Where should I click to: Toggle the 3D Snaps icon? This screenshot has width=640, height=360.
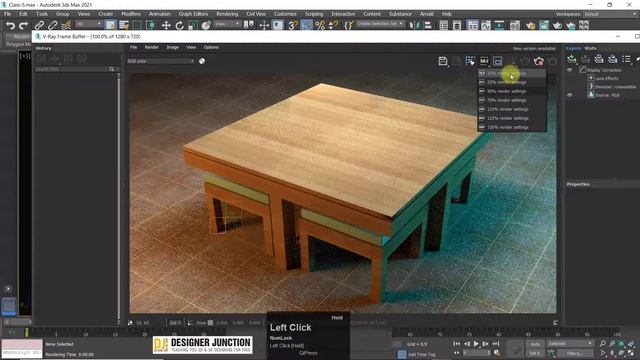point(293,25)
